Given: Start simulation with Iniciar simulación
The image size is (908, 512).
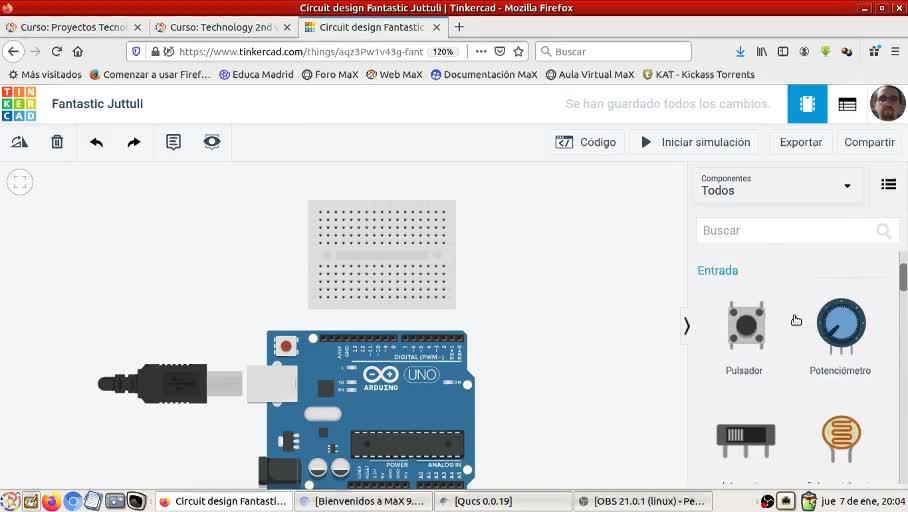Looking at the screenshot, I should pos(695,142).
